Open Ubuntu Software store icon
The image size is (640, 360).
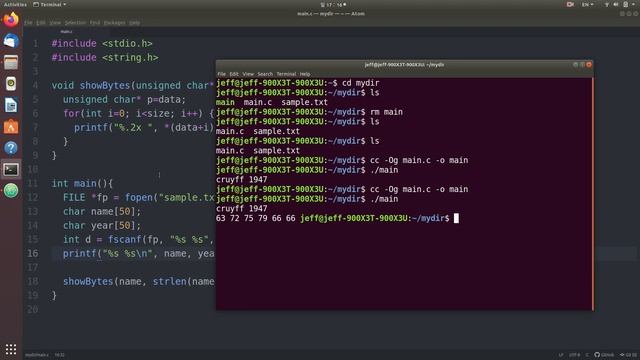pyautogui.click(x=11, y=127)
